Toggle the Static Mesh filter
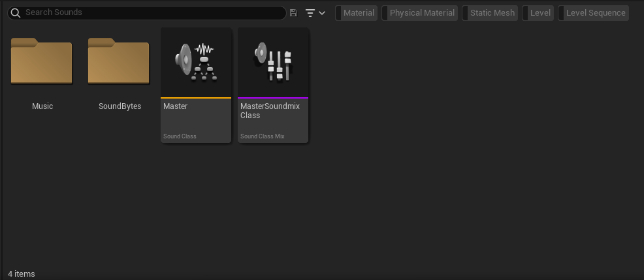This screenshot has height=280, width=644. 491,13
